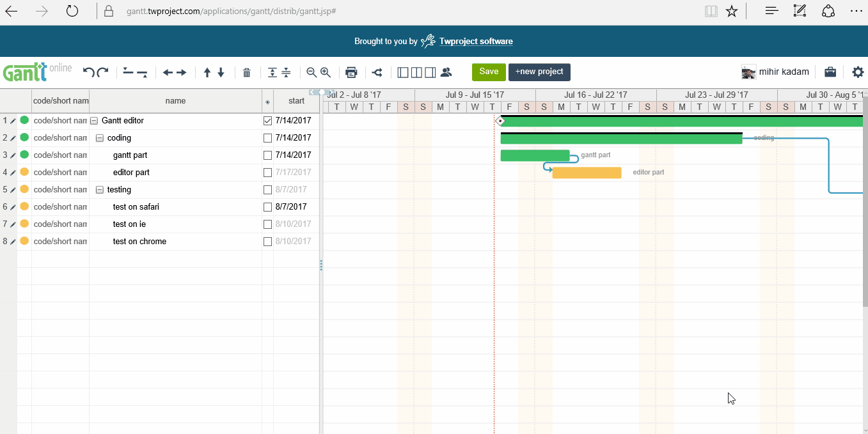Image resolution: width=868 pixels, height=434 pixels.
Task: Undo the last change
Action: point(88,72)
